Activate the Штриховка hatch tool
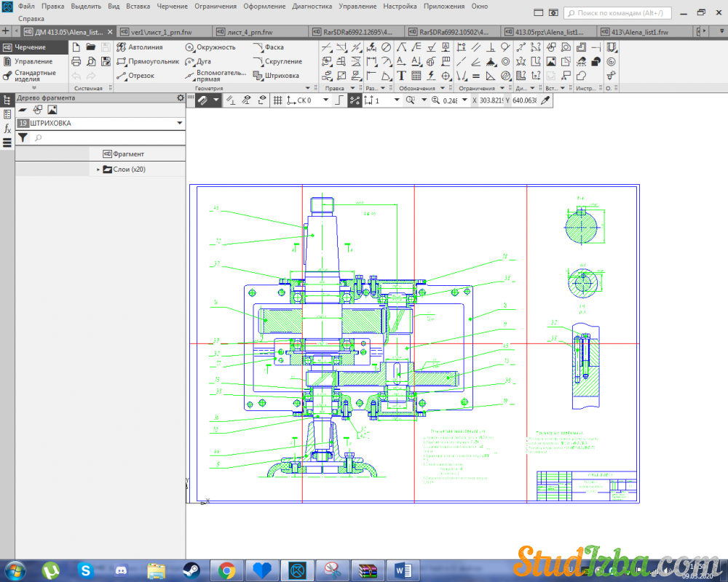The width and height of the screenshot is (728, 582). point(277,76)
